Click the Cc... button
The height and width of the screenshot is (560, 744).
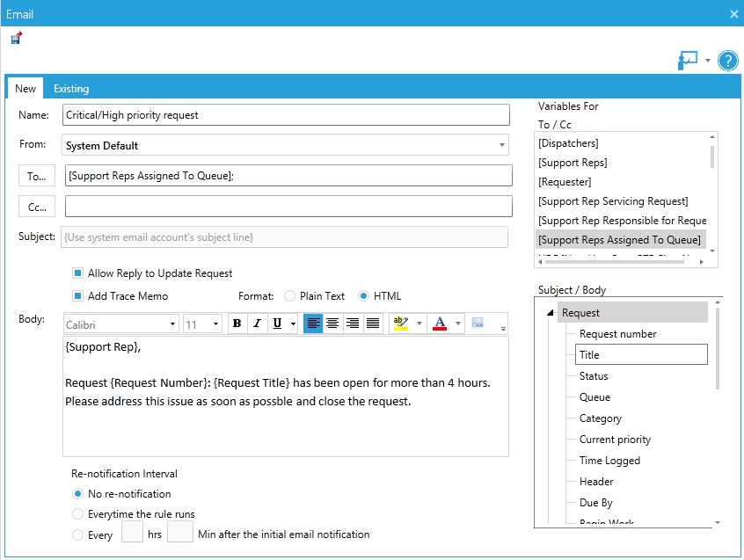(x=36, y=207)
